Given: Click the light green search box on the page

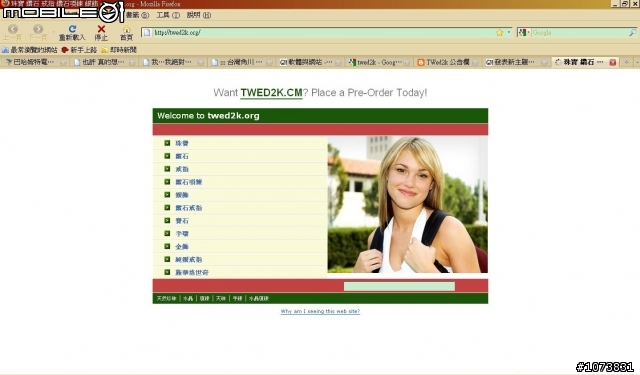Looking at the screenshot, I should click(399, 286).
